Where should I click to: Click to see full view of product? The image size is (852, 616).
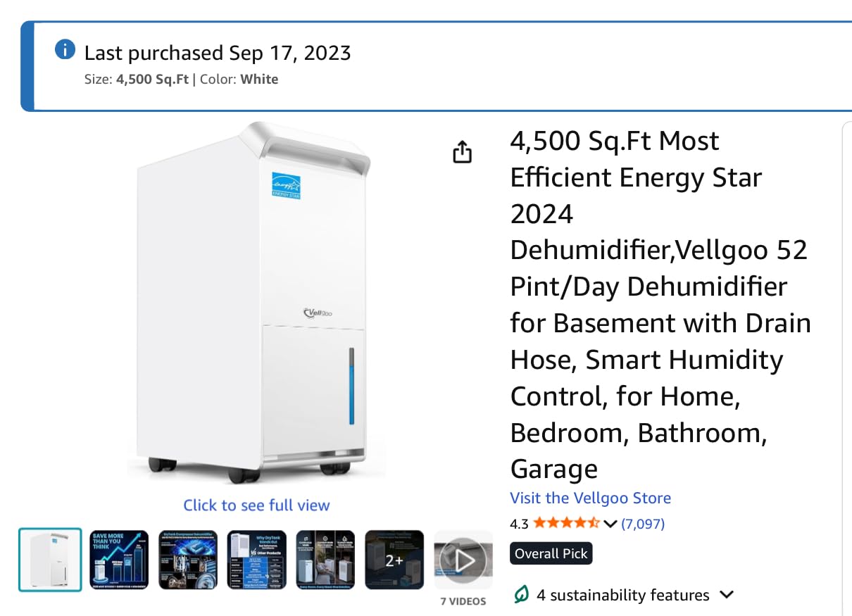click(256, 505)
